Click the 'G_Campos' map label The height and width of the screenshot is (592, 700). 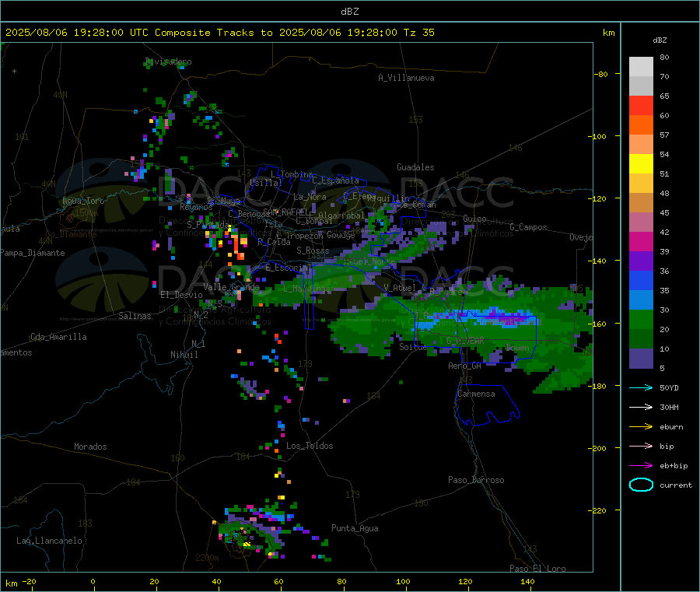point(528,227)
